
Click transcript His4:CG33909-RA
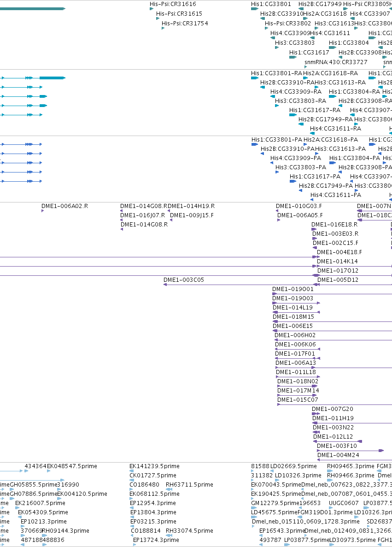[x=296, y=92]
